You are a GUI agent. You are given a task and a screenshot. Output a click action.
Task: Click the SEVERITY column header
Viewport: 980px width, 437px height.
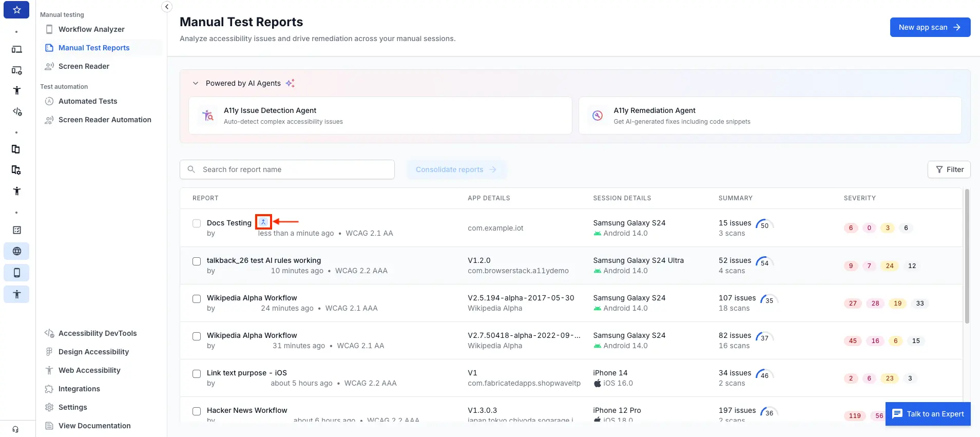860,198
